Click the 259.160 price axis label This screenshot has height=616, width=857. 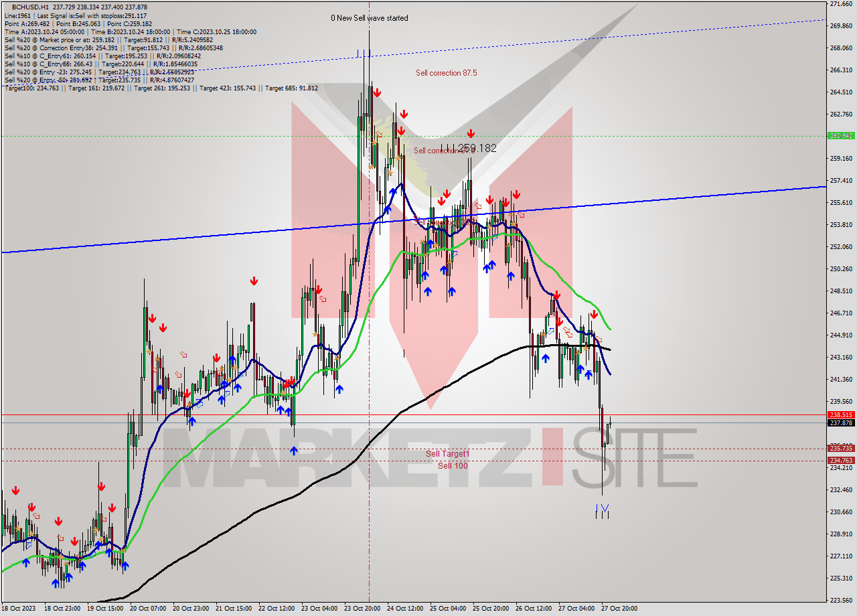pos(840,158)
